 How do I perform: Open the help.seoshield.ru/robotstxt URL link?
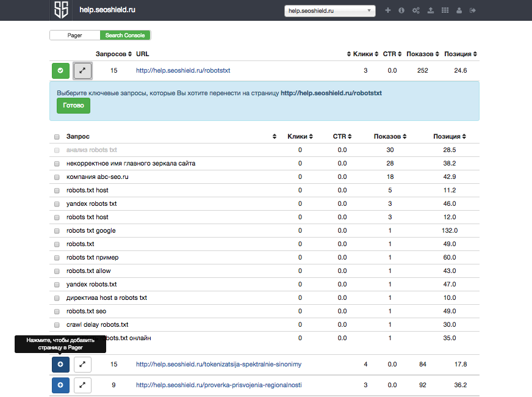pos(183,71)
